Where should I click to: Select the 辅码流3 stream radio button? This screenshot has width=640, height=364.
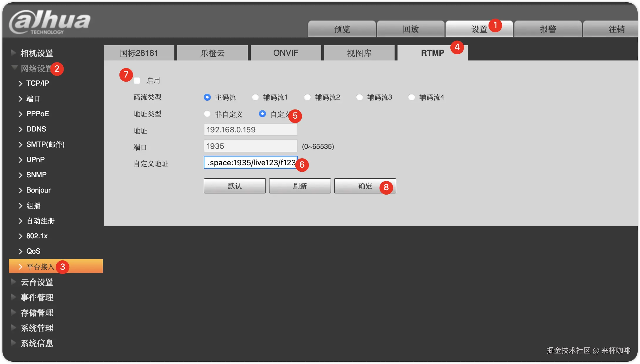359,97
